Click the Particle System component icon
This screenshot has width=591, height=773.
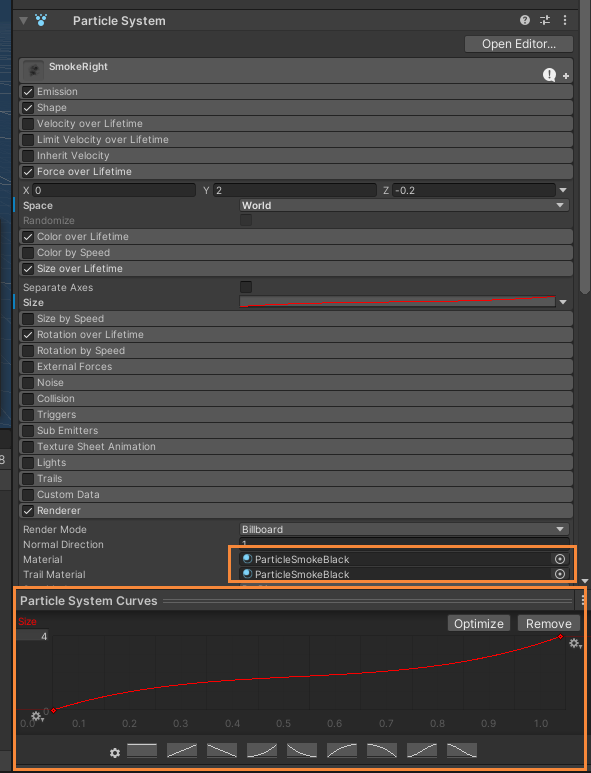(41, 20)
